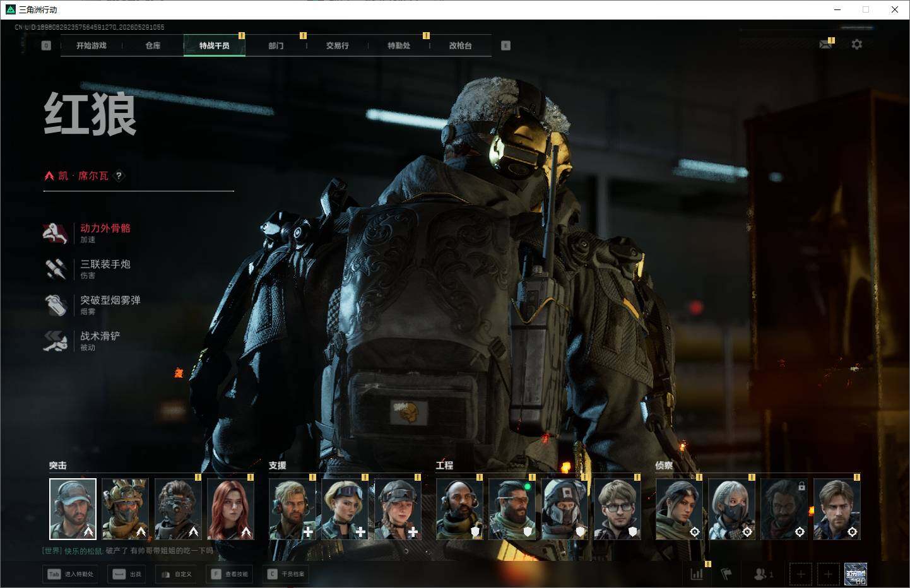Viewport: 910px width, 588px height.
Task: Select the 战术滑铲 skill icon
Action: coord(56,341)
